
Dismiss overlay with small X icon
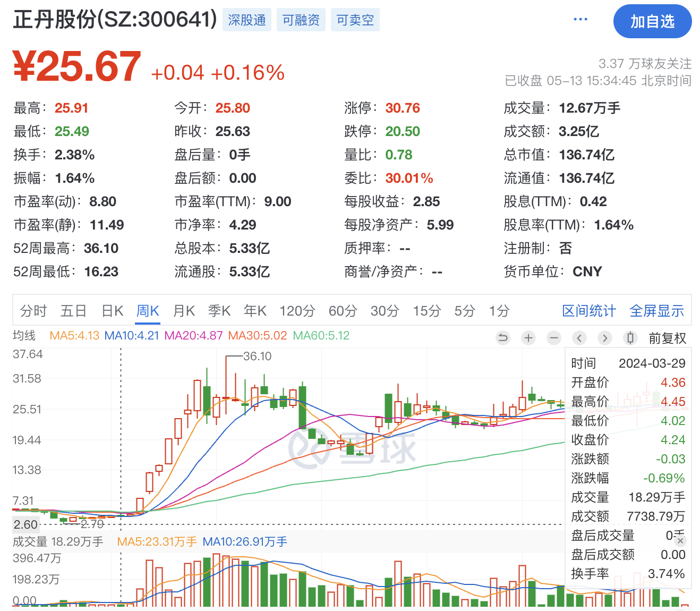tap(680, 541)
